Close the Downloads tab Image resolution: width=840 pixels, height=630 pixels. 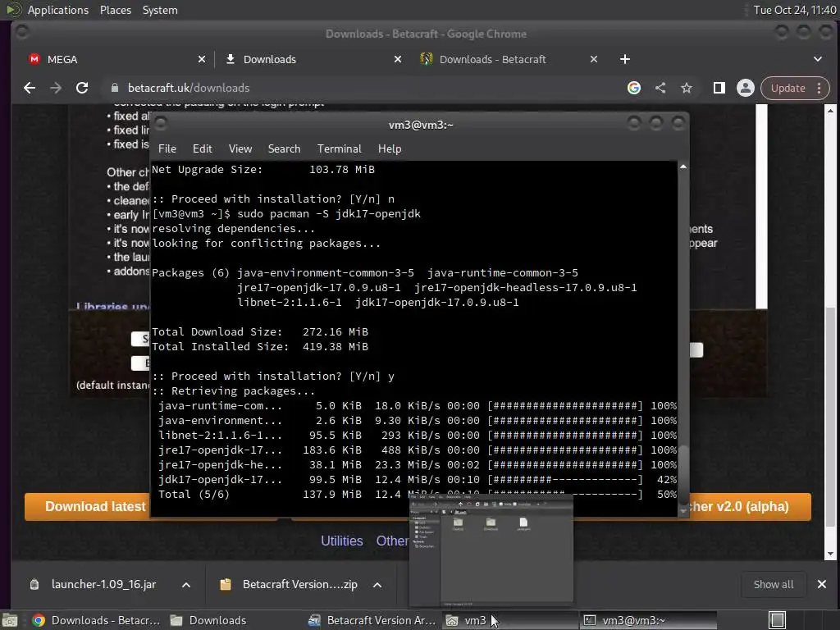coord(398,59)
